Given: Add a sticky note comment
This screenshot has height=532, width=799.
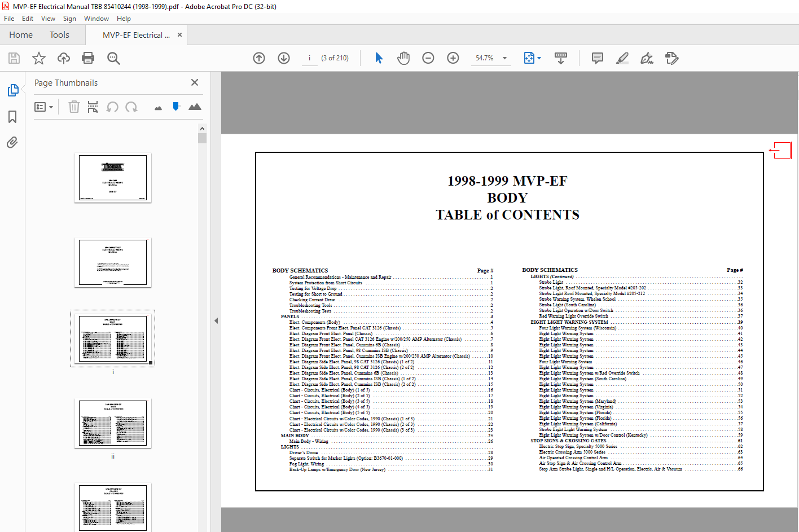Looking at the screenshot, I should (598, 58).
